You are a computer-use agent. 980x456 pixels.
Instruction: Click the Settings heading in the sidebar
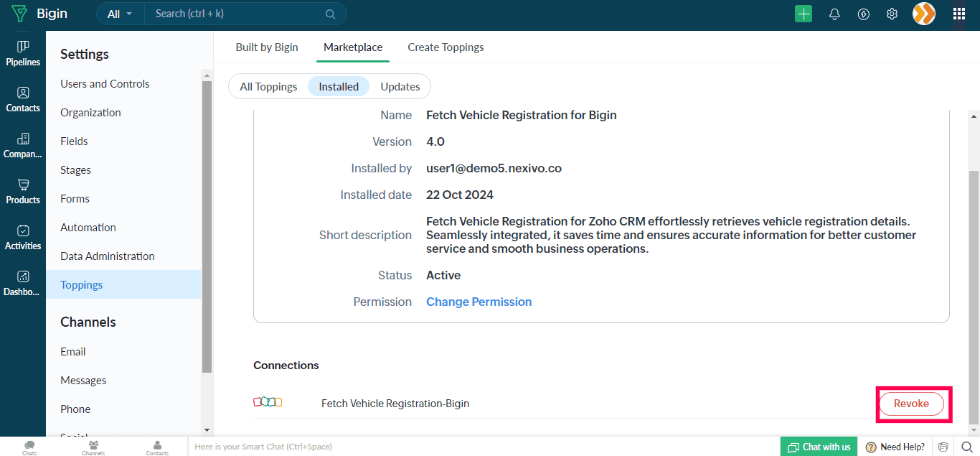tap(85, 54)
